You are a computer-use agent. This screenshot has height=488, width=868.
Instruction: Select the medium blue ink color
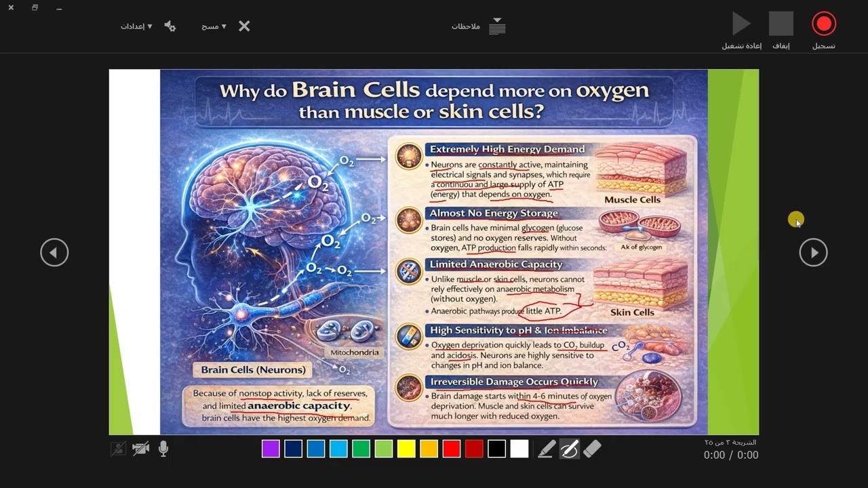[x=316, y=449]
